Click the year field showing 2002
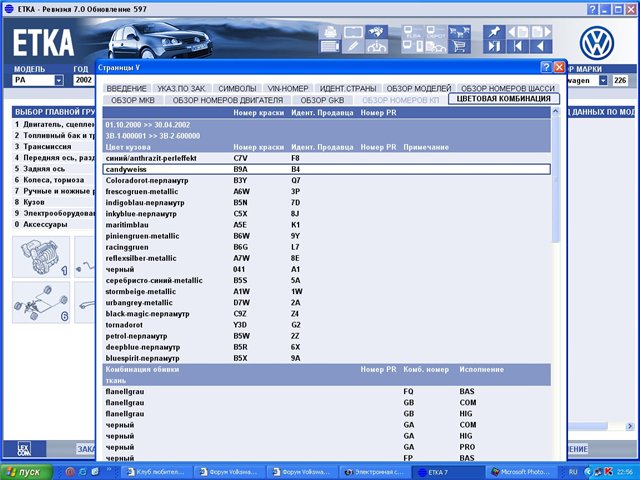 coord(83,80)
